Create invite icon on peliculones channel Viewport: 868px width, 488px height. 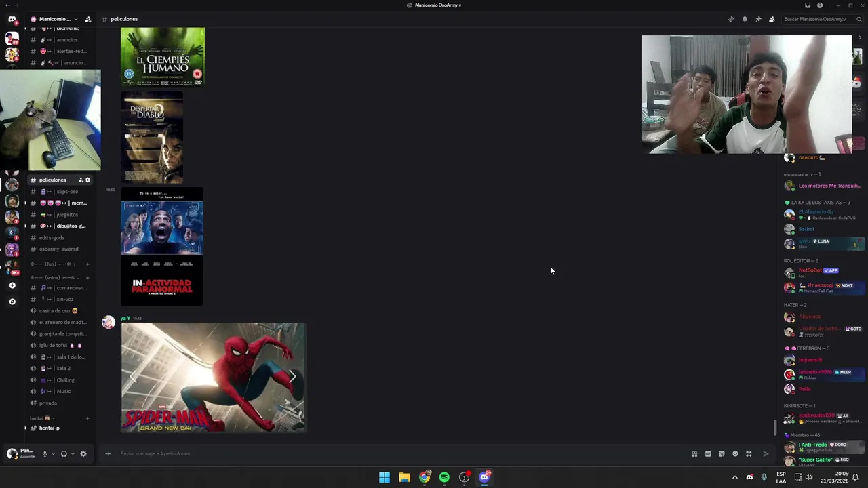80,180
